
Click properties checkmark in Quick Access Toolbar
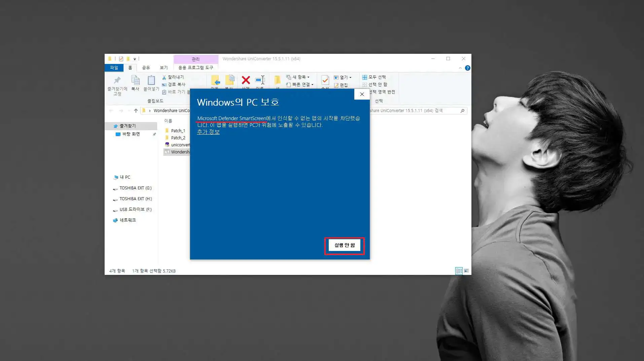[x=121, y=59]
